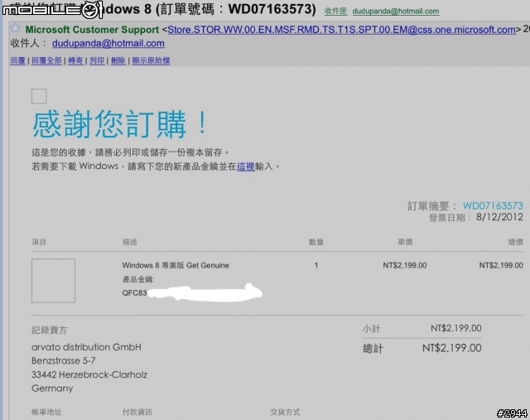Select the 付款資訊 section heading
Viewport: 530px width, 420px height.
tap(137, 413)
